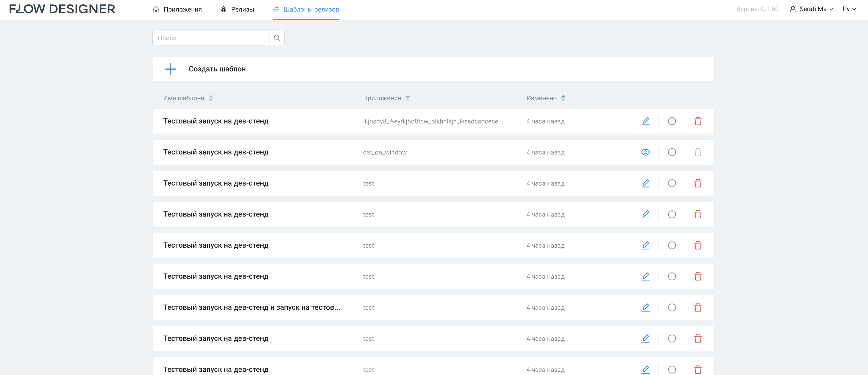Go to the Приложения tab
The width and height of the screenshot is (868, 375).
pos(177,9)
